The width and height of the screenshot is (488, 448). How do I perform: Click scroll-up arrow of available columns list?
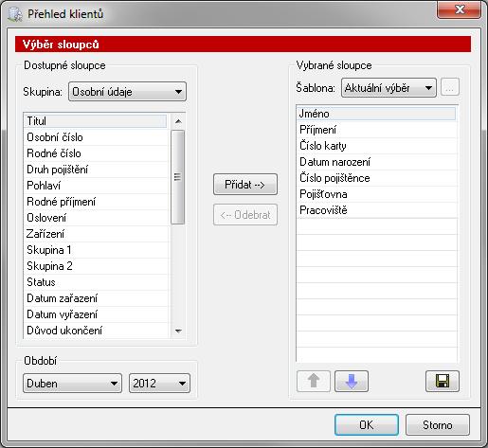pos(178,121)
